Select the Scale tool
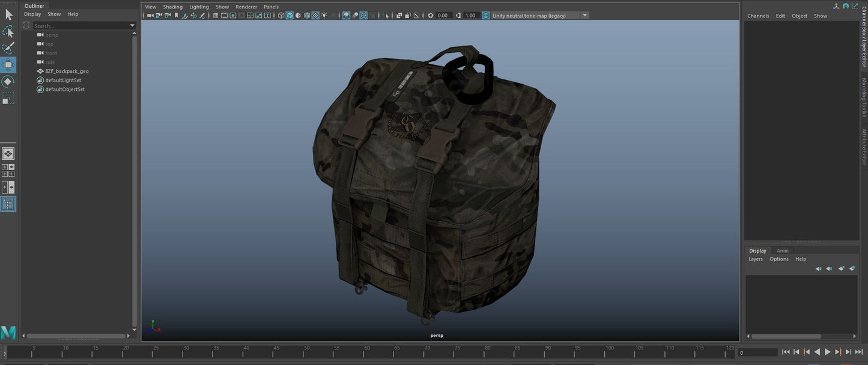 pyautogui.click(x=8, y=99)
